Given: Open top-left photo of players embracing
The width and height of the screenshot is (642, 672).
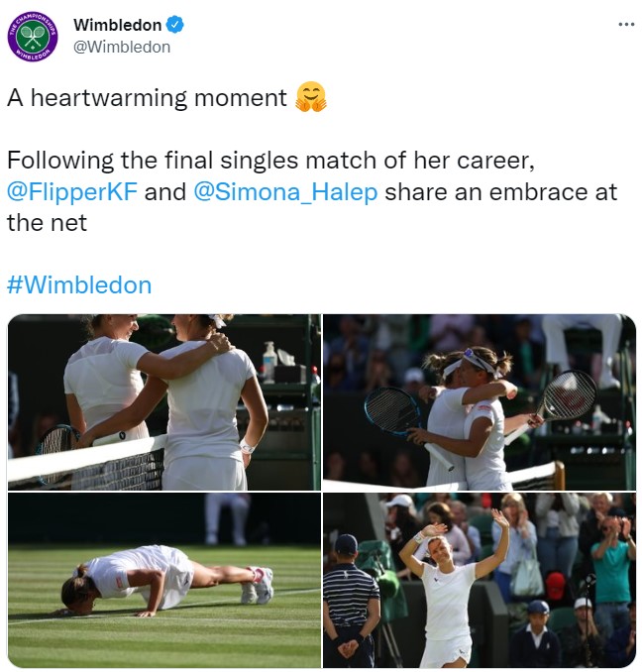Looking at the screenshot, I should click(163, 401).
